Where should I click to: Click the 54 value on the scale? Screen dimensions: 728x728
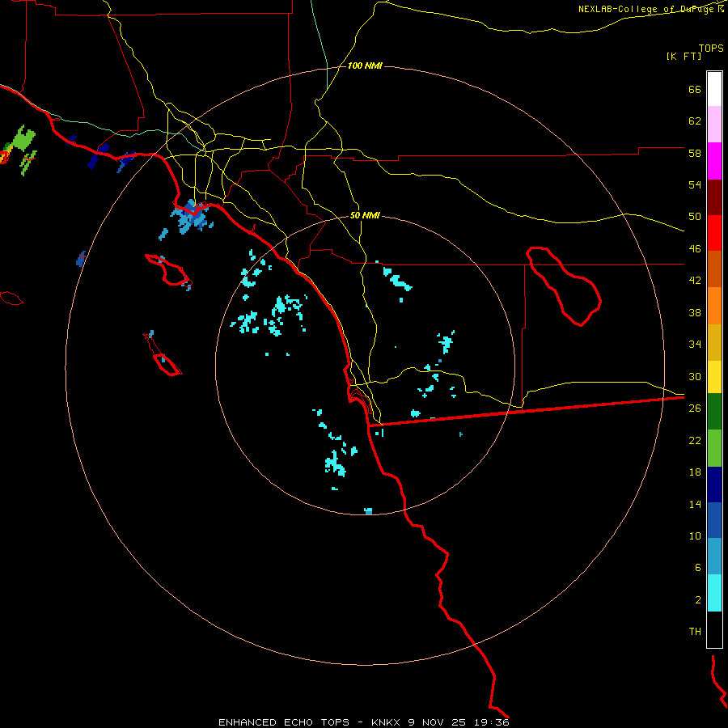pyautogui.click(x=695, y=184)
